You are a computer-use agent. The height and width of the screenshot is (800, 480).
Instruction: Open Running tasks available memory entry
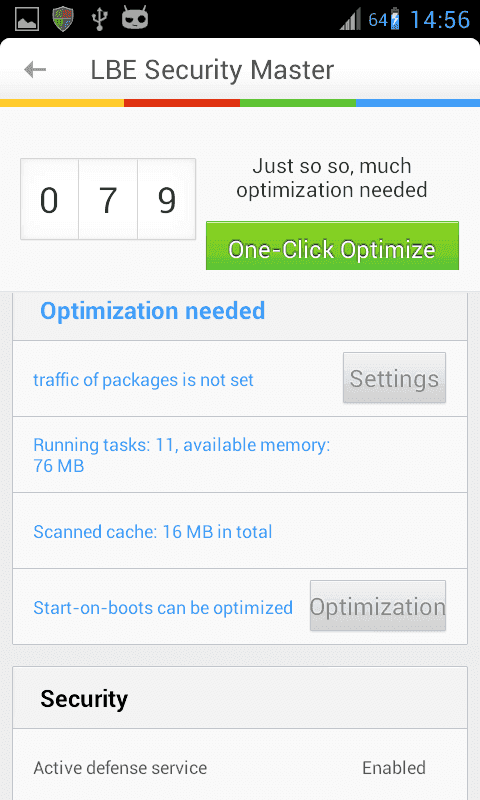click(240, 455)
